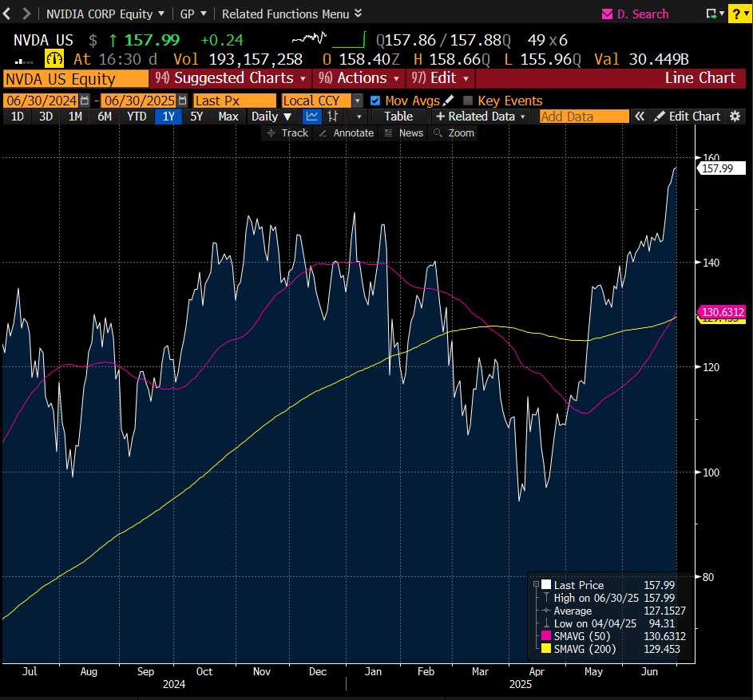Collapse the legend tree expander
Screen dimensions: 753x700
coord(536,584)
